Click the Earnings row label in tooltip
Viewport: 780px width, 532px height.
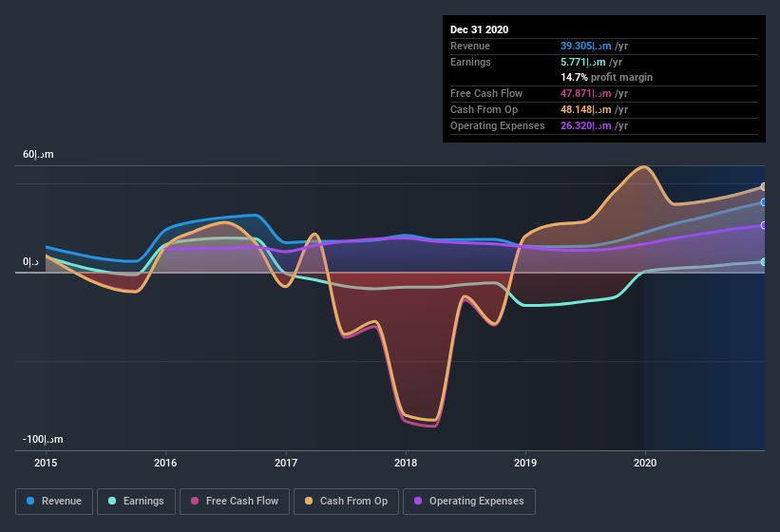click(x=470, y=62)
